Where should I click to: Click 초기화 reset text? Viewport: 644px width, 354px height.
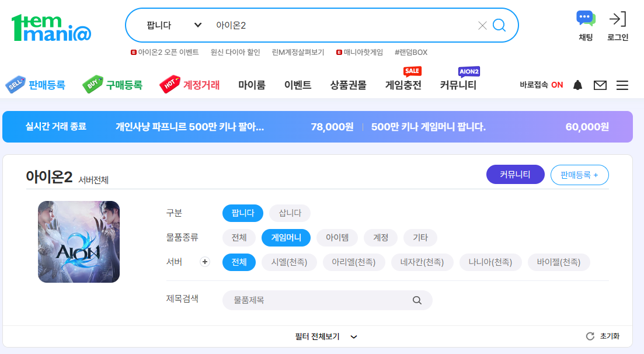(x=610, y=336)
